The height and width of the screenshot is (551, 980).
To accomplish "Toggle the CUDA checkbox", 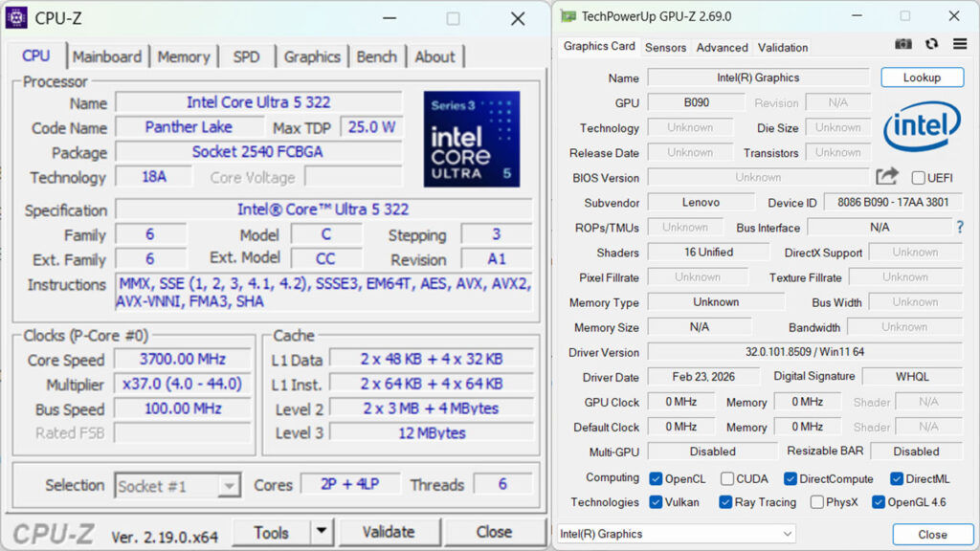I will tap(727, 478).
